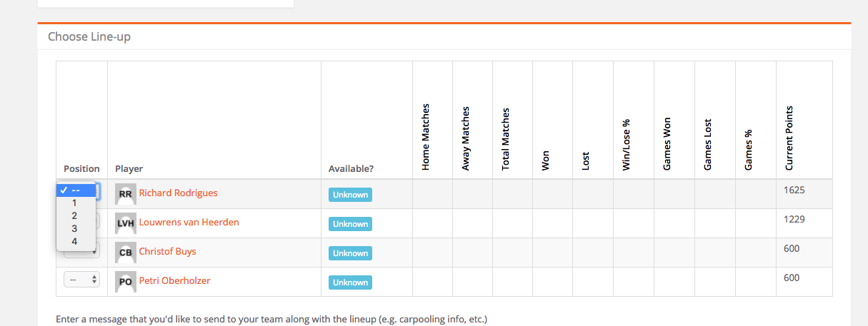
Task: Click the LVH avatar icon
Action: click(125, 223)
